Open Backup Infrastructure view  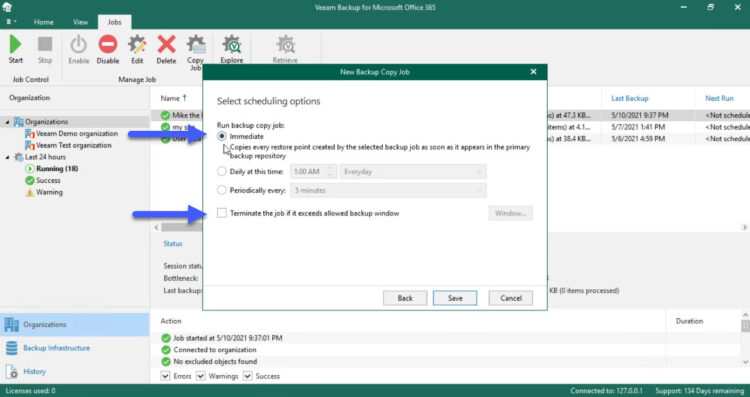(x=56, y=348)
